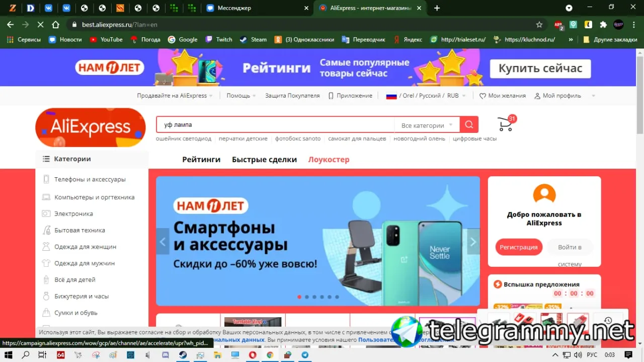
Task: Open Защита Покупателя link
Action: pyautogui.click(x=292, y=96)
